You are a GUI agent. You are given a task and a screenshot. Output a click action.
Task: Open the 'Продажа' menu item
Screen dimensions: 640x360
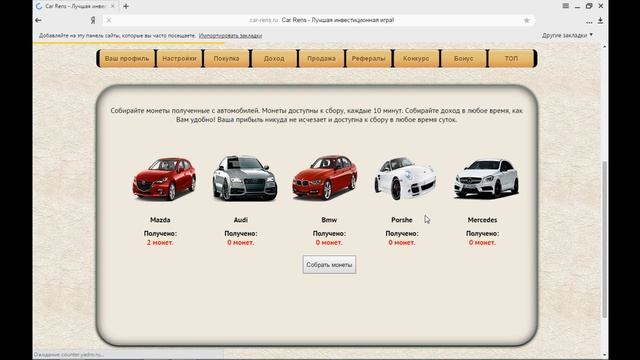pyautogui.click(x=321, y=58)
